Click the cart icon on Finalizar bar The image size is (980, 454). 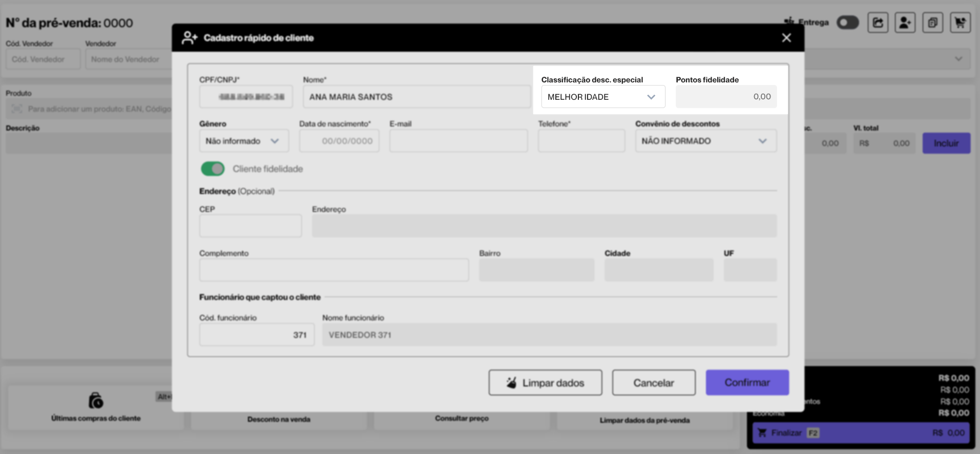(x=762, y=433)
